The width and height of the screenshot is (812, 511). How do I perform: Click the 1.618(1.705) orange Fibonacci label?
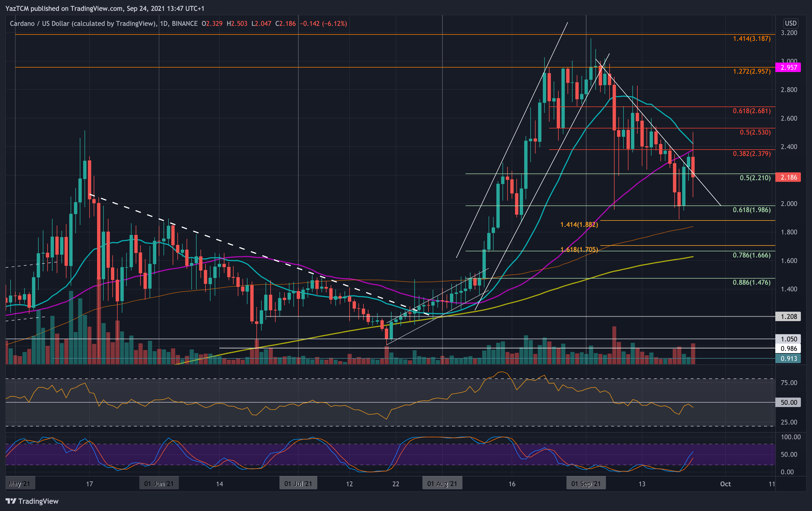tap(579, 250)
